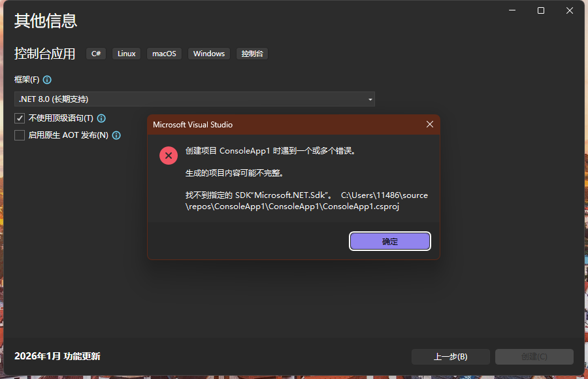This screenshot has width=588, height=379.
Task: Click the Microsoft Visual Studio dialog title
Action: [x=193, y=125]
